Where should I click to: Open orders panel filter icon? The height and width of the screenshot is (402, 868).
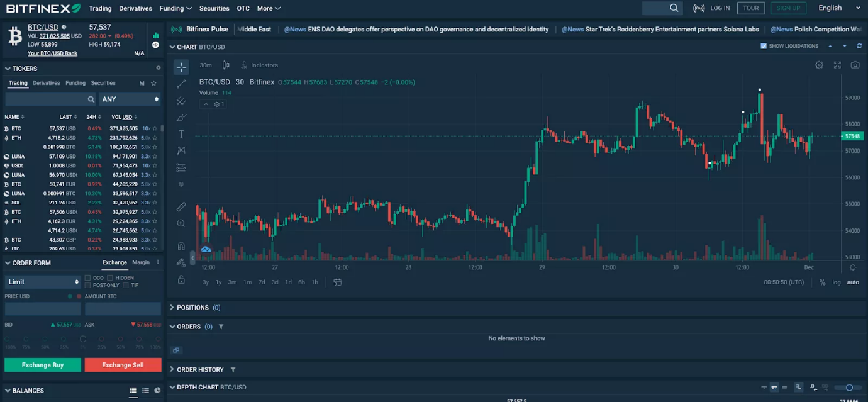click(221, 327)
